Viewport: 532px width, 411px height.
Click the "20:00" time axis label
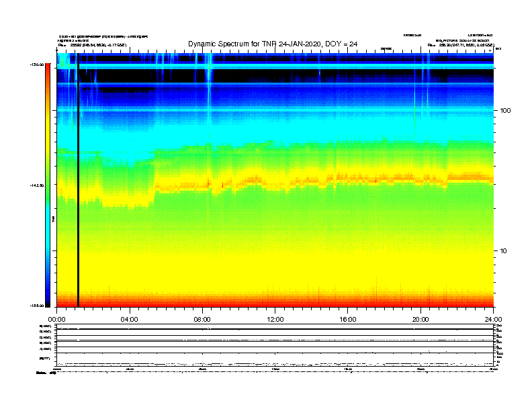420,320
